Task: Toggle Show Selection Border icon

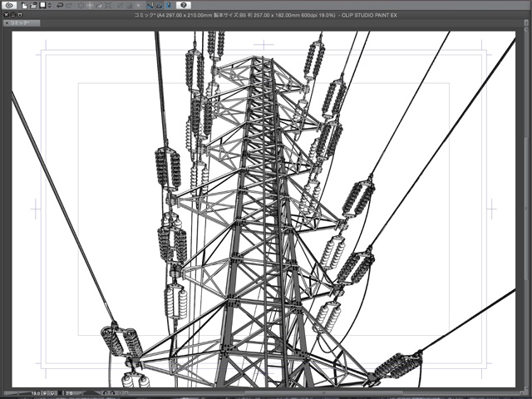Action: coord(138,6)
